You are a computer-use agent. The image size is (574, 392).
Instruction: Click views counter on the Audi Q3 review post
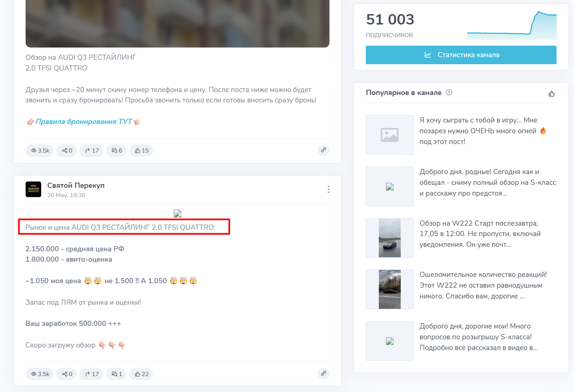40,150
